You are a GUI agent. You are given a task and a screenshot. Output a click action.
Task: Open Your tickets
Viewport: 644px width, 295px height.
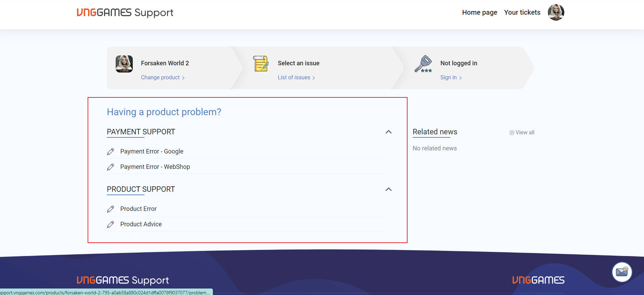click(522, 12)
